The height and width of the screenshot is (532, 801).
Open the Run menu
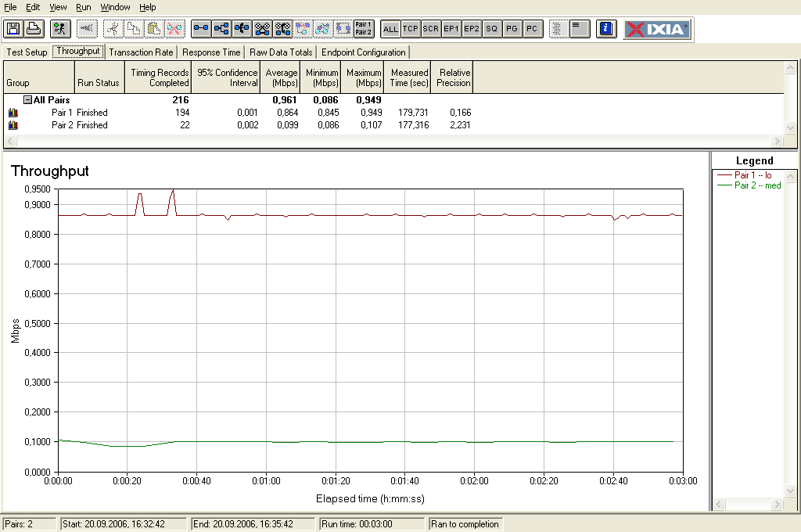coord(83,7)
